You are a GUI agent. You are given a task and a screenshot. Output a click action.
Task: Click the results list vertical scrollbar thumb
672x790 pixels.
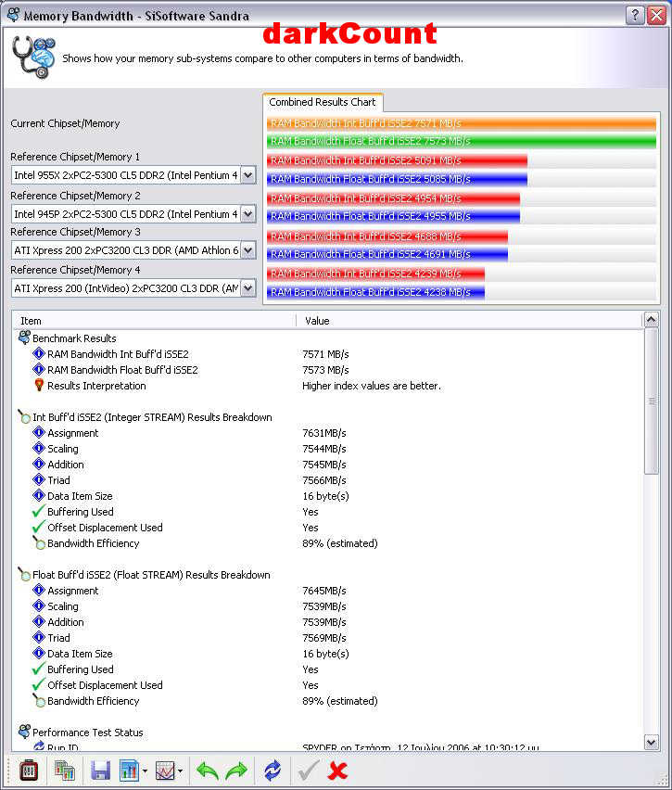coord(652,401)
